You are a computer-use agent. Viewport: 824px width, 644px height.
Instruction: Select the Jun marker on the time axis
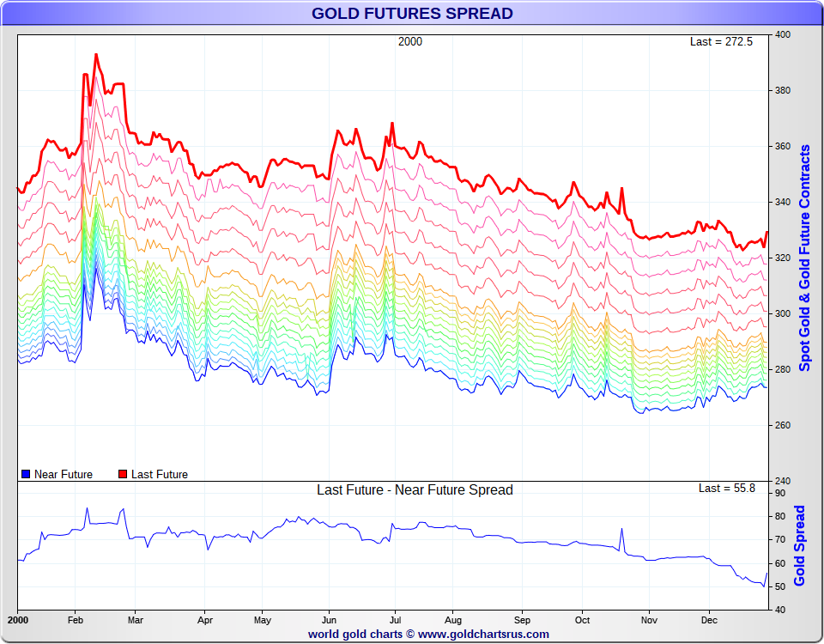[329, 619]
